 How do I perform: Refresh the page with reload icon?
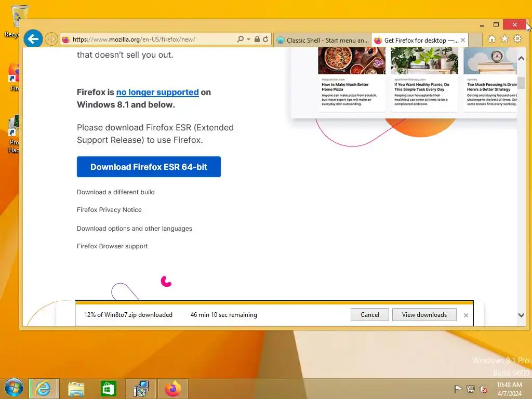coord(265,39)
